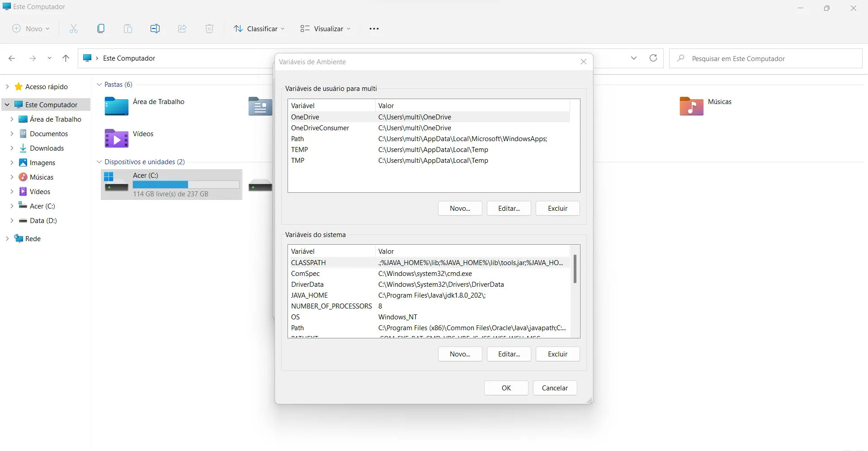Go up one folder level arrow
The height and width of the screenshot is (451, 868).
coord(66,58)
